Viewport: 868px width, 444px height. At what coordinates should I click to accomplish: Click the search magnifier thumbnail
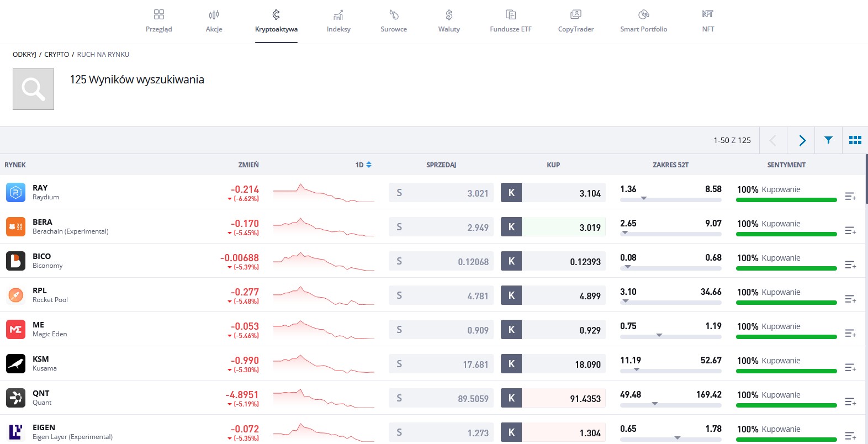tap(33, 89)
